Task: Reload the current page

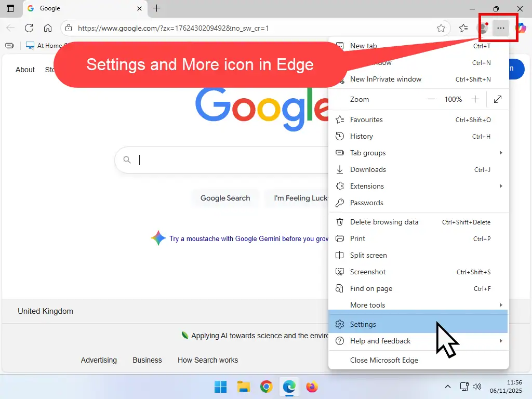Action: point(30,28)
